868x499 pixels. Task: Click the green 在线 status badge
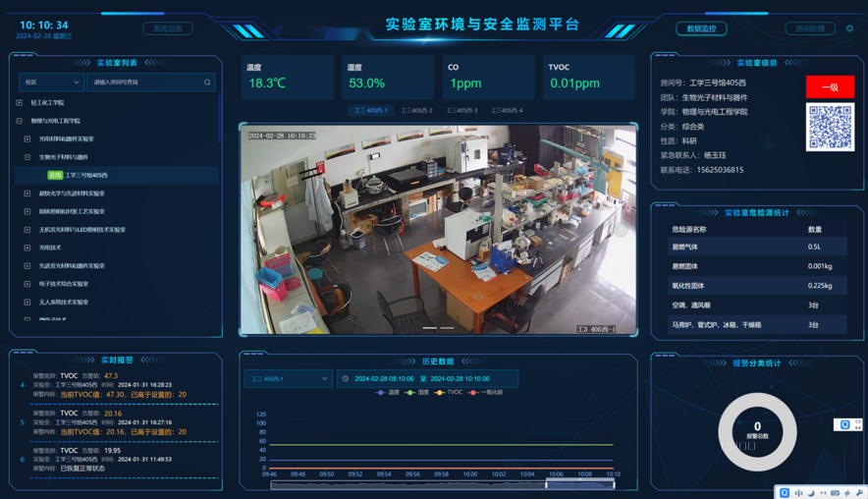55,175
